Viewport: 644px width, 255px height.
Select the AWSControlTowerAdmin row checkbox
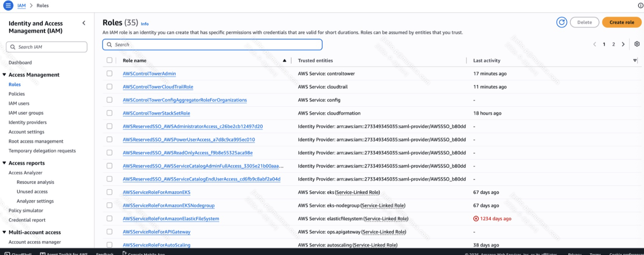click(x=109, y=73)
